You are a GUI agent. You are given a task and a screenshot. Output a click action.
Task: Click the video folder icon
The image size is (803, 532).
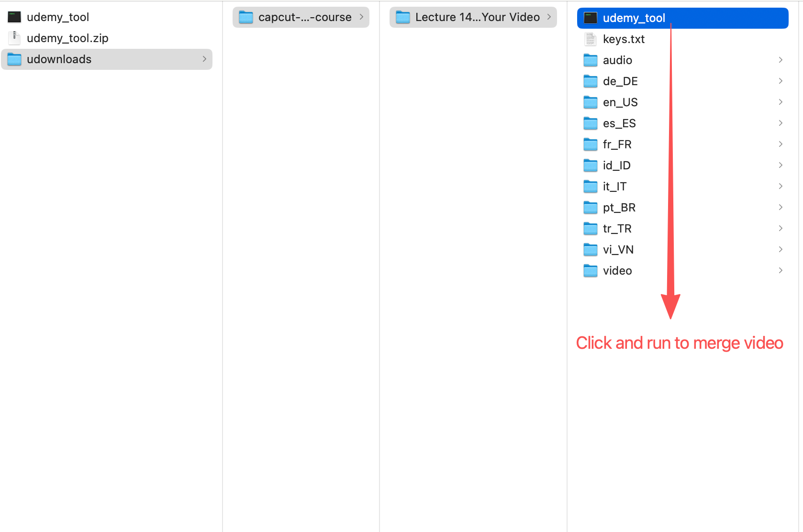(x=591, y=271)
